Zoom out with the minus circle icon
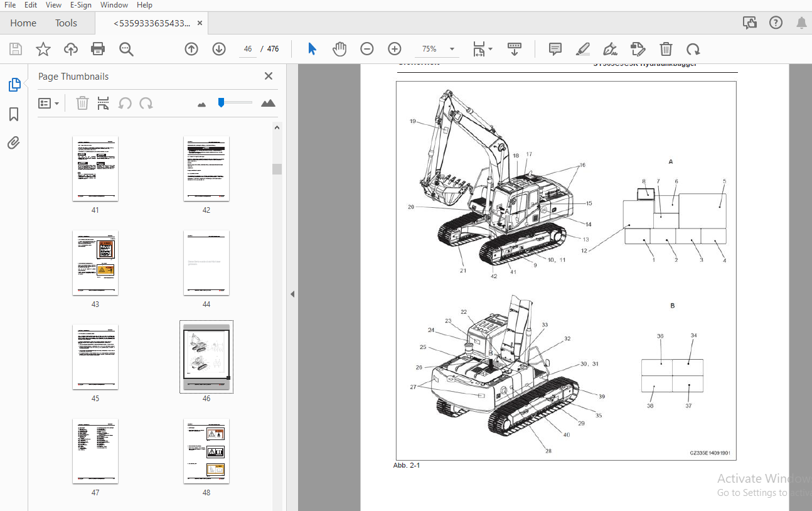The image size is (812, 511). click(x=367, y=49)
